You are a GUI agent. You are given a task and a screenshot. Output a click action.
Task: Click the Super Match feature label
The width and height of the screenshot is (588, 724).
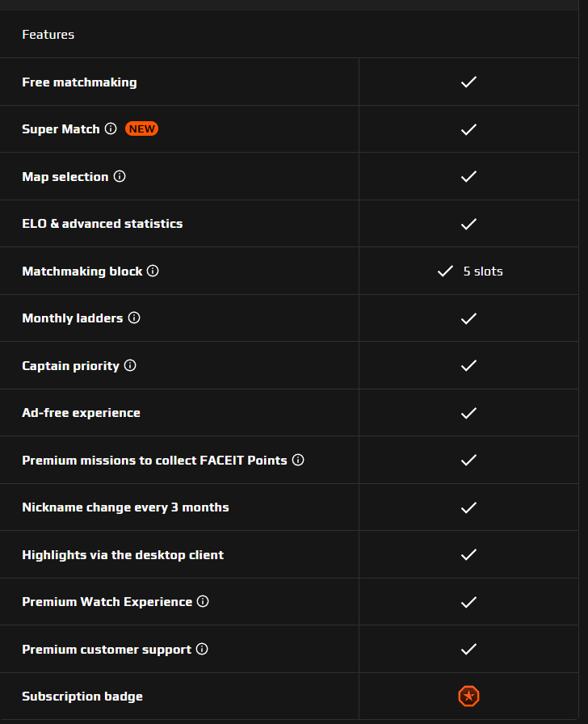61,128
